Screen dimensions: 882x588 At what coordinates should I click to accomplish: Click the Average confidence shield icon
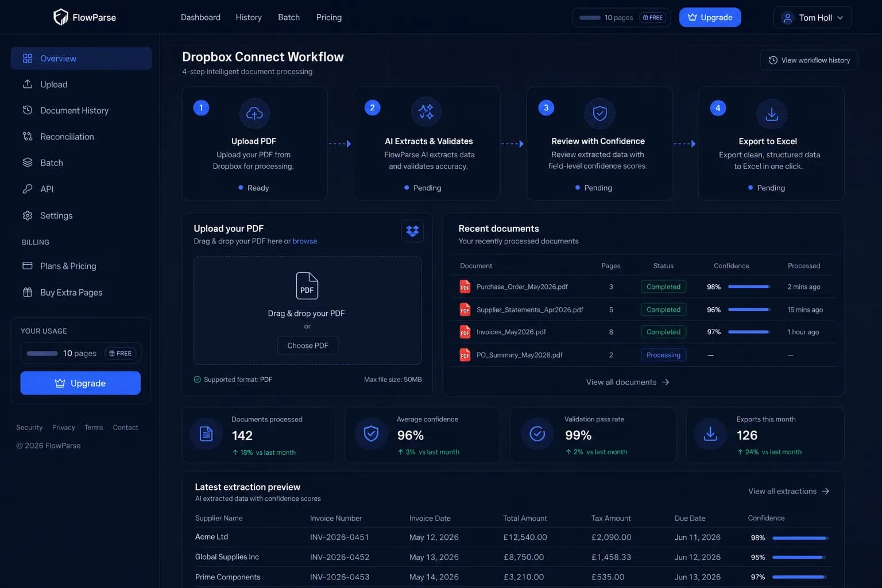pos(371,434)
